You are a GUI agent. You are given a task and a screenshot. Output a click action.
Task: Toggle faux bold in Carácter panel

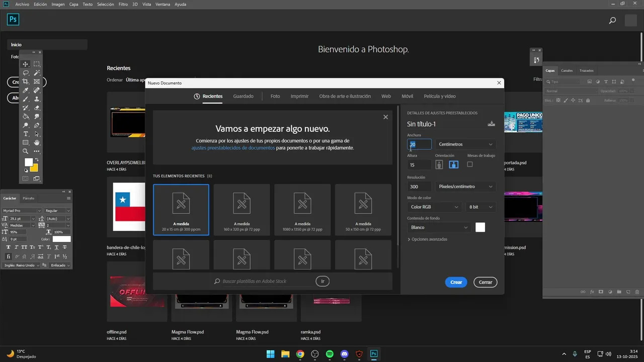(9, 247)
